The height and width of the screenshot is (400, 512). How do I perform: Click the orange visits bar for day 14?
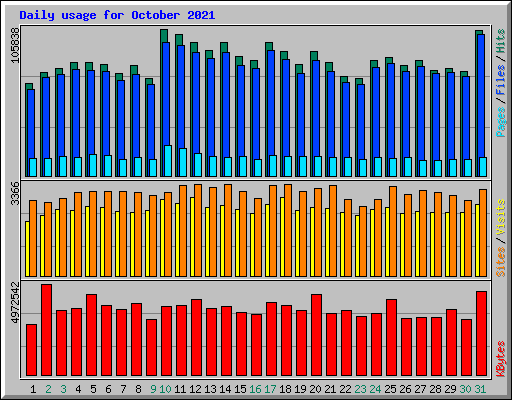tap(228, 230)
